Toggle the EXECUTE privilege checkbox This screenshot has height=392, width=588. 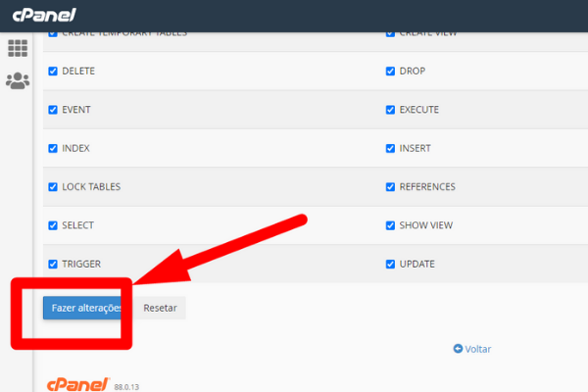390,110
